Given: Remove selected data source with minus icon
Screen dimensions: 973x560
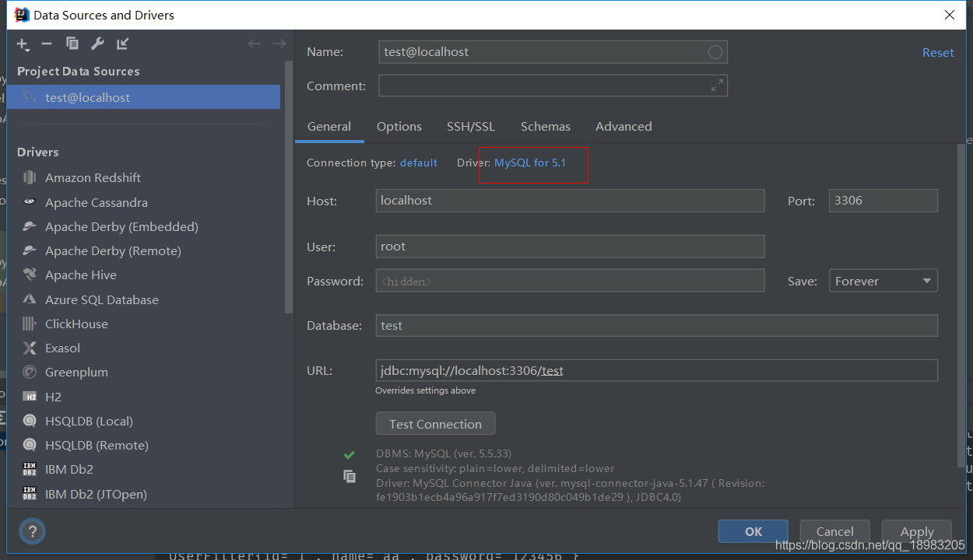Looking at the screenshot, I should click(x=47, y=44).
